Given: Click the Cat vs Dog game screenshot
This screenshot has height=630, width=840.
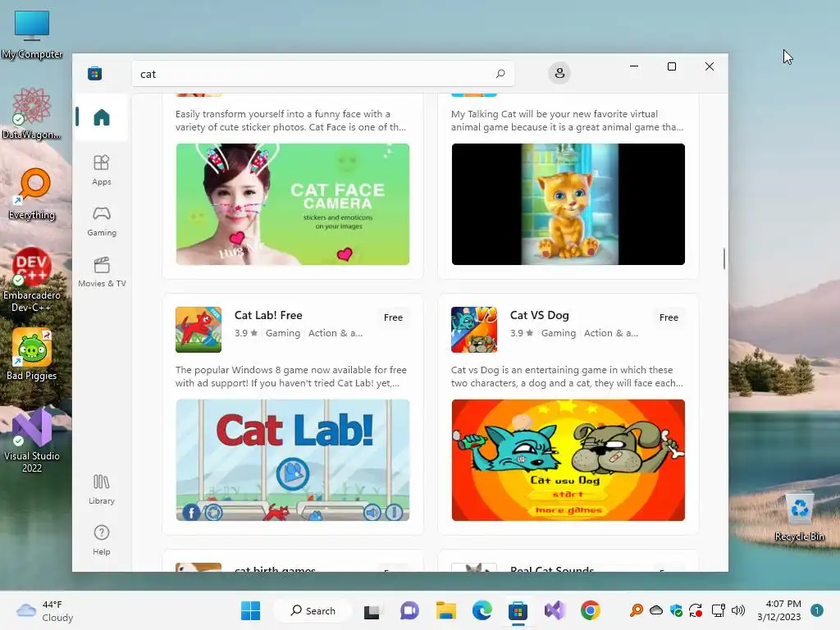Looking at the screenshot, I should pyautogui.click(x=568, y=459).
